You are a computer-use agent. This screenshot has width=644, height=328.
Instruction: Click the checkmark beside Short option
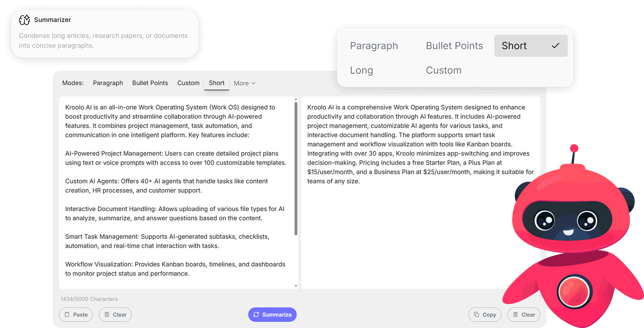[555, 46]
